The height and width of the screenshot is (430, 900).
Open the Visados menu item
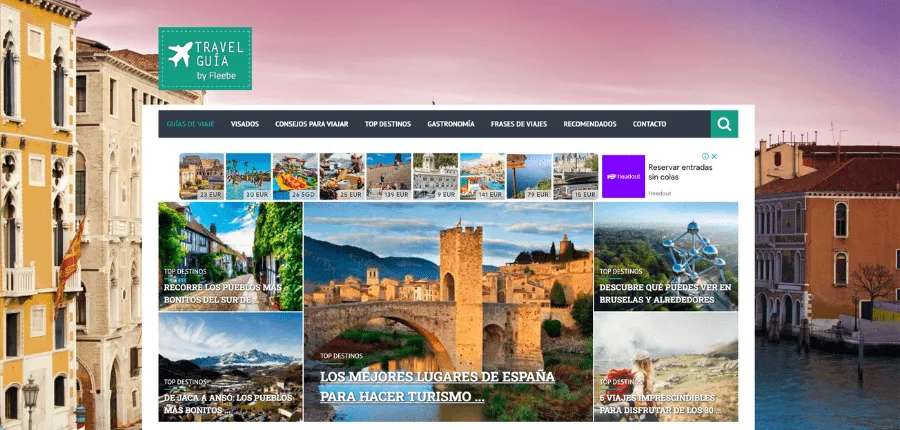[x=245, y=124]
